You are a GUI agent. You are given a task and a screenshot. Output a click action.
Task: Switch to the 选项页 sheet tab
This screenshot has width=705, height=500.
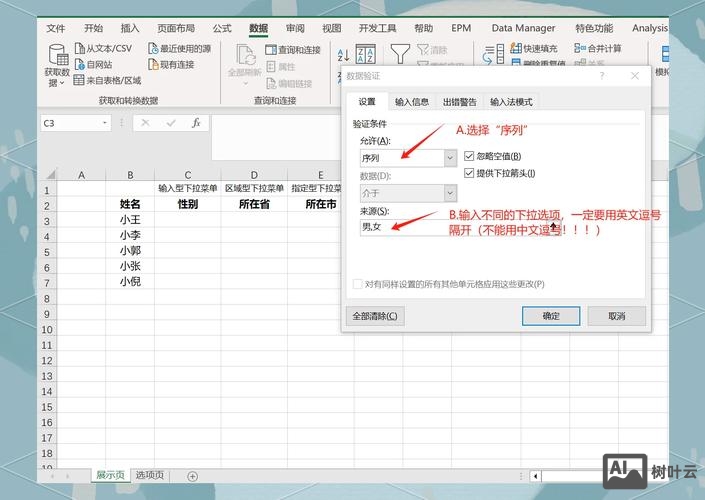[x=150, y=475]
